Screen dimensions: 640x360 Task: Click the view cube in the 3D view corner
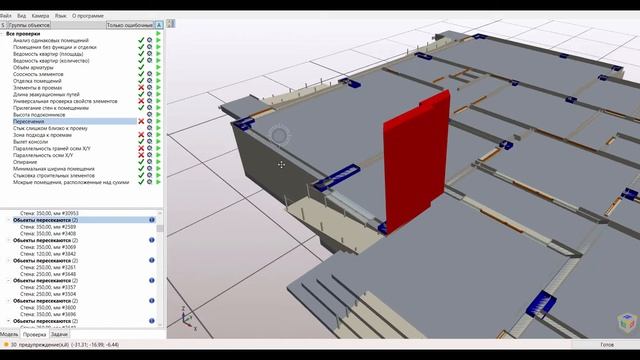point(627,321)
